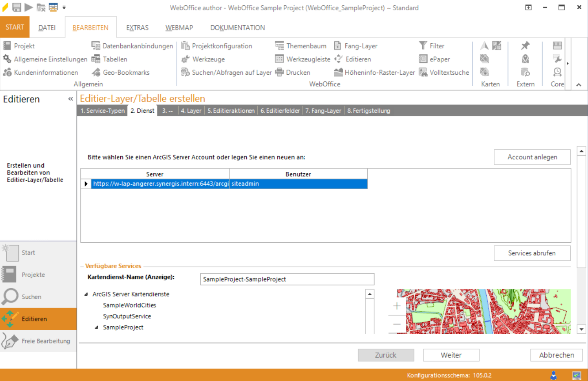The width and height of the screenshot is (588, 381).
Task: Collapse the Editieren side panel
Action: (70, 99)
